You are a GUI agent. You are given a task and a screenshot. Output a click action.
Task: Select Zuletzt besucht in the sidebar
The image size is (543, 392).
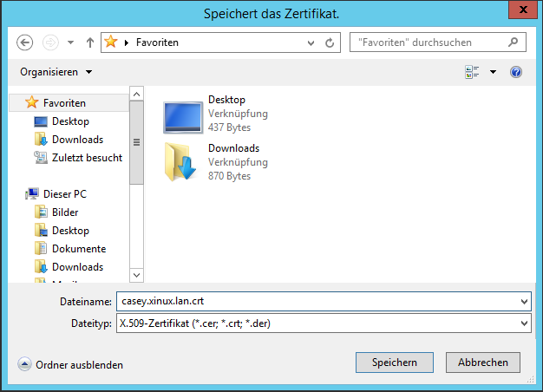coord(87,158)
